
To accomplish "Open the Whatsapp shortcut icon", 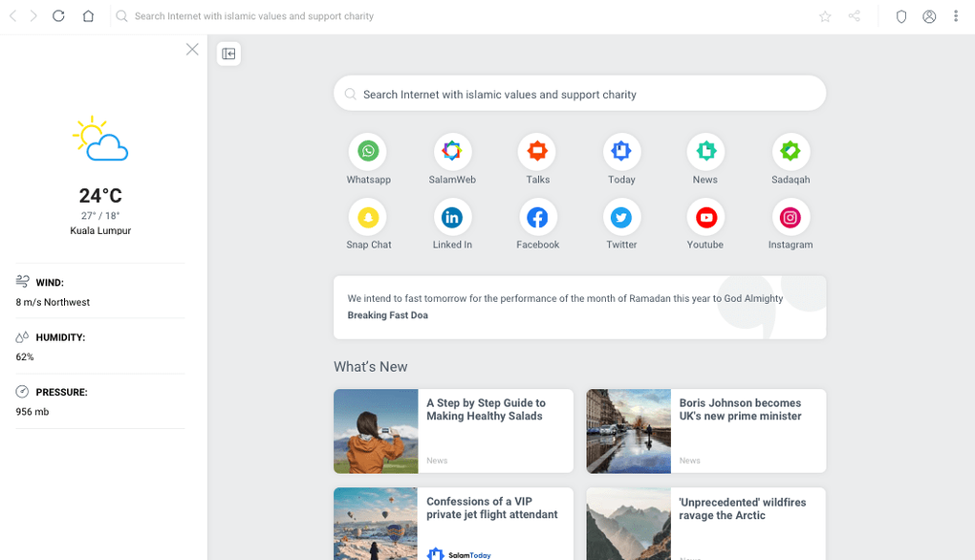I will 368,151.
